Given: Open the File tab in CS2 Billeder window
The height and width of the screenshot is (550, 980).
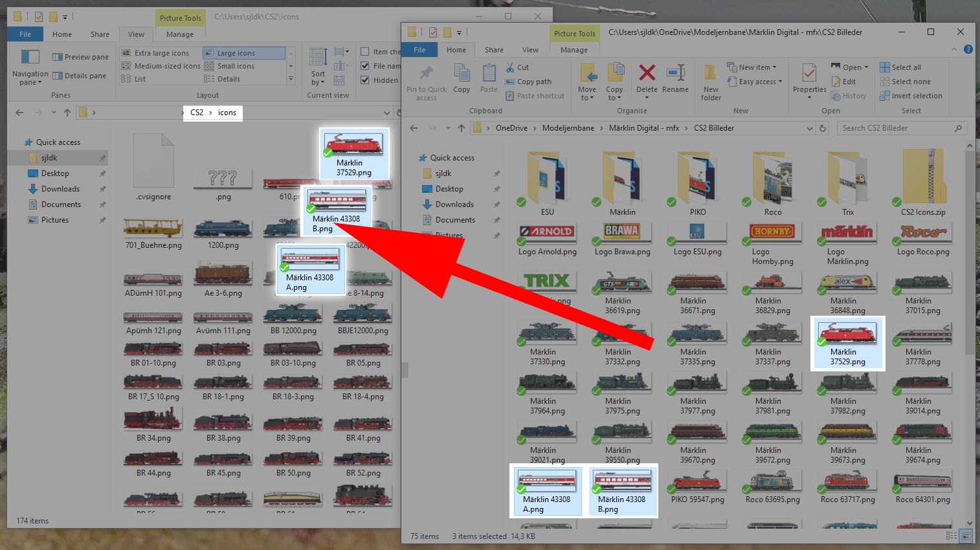Looking at the screenshot, I should tap(419, 50).
